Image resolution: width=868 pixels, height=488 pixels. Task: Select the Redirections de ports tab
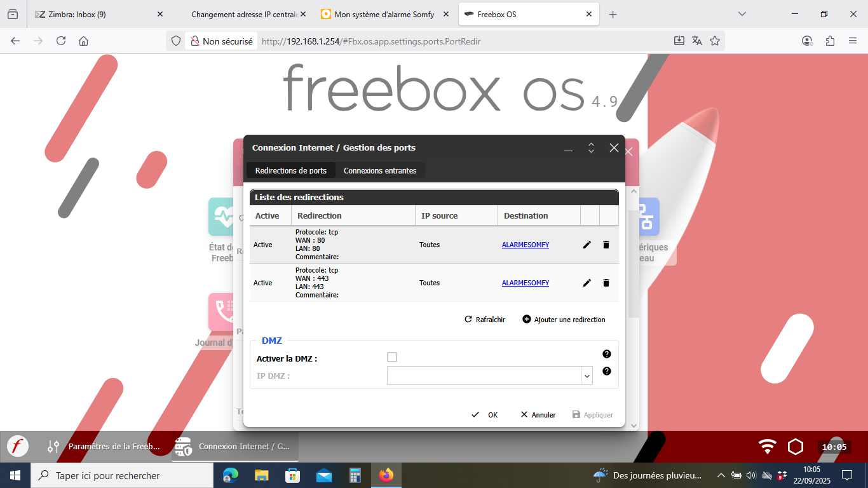click(x=291, y=170)
